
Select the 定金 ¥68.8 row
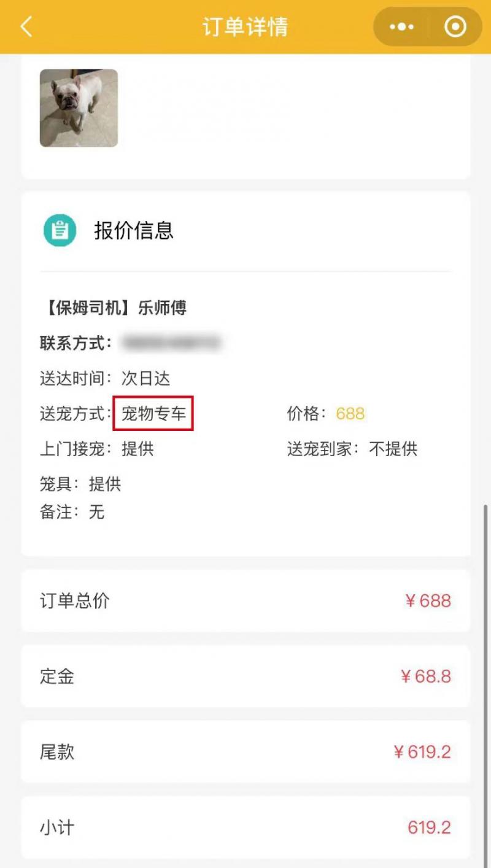[245, 676]
